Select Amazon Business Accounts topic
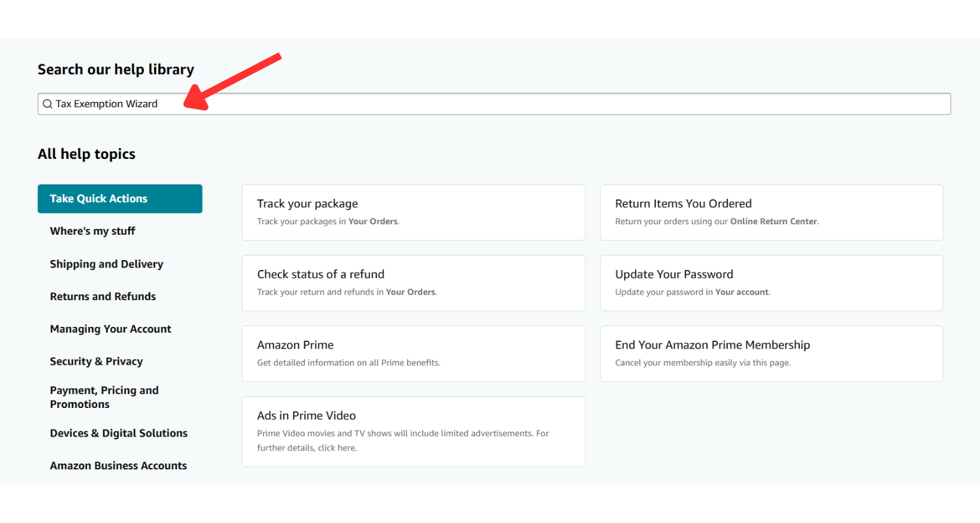Screen dimensions: 980x523 click(x=118, y=465)
